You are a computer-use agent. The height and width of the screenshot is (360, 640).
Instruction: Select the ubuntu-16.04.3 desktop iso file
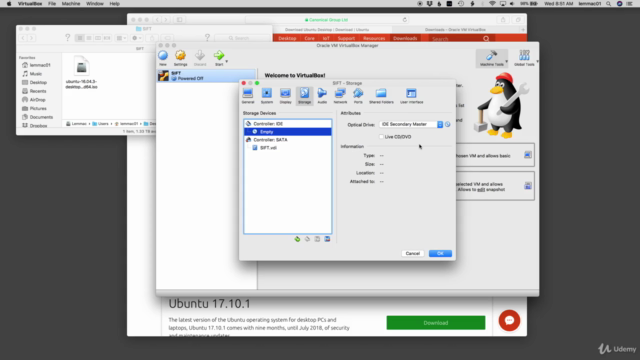tap(82, 73)
